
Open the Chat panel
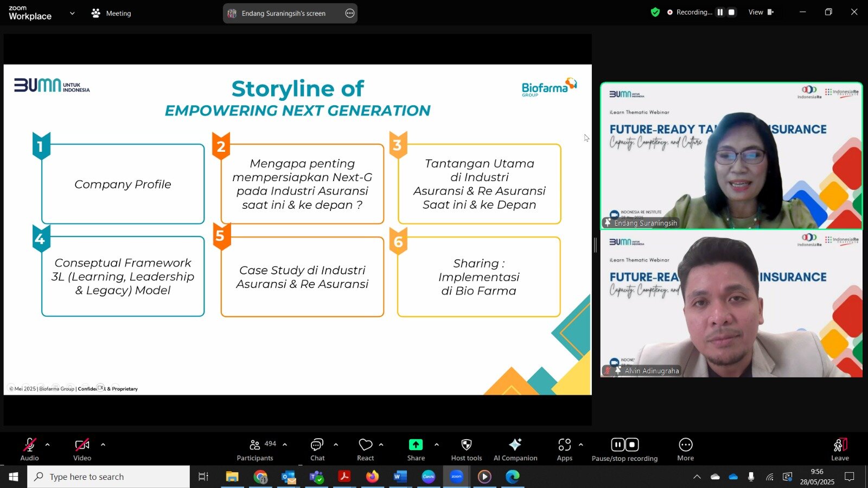(317, 450)
